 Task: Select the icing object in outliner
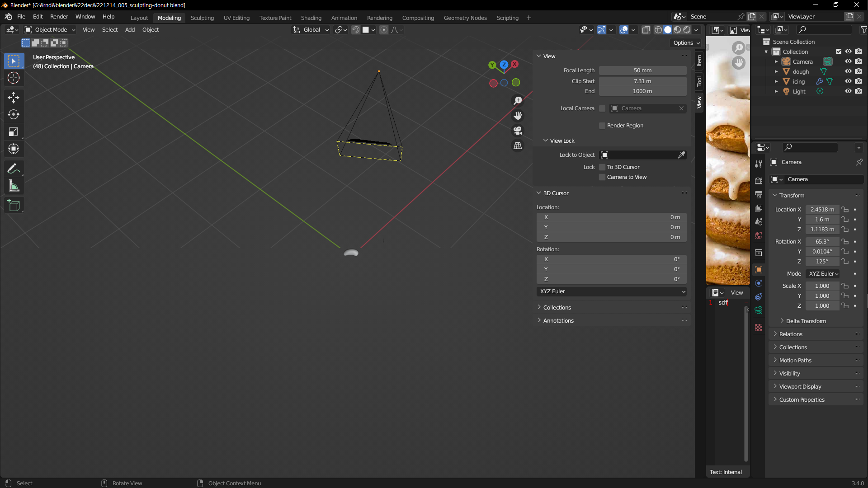[x=799, y=82]
